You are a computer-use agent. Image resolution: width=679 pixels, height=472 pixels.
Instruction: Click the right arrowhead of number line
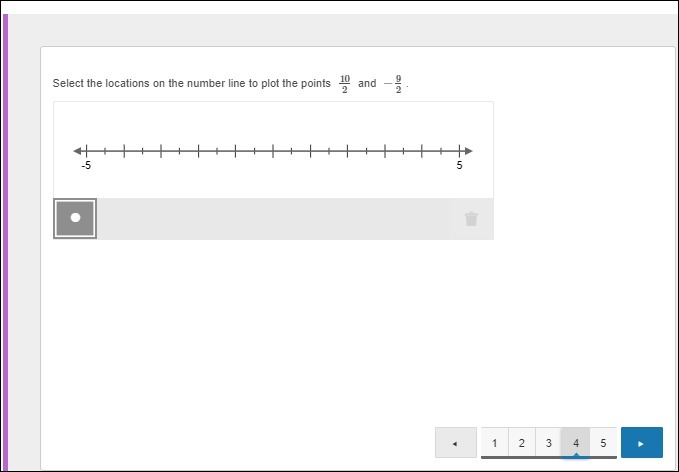[x=469, y=151]
